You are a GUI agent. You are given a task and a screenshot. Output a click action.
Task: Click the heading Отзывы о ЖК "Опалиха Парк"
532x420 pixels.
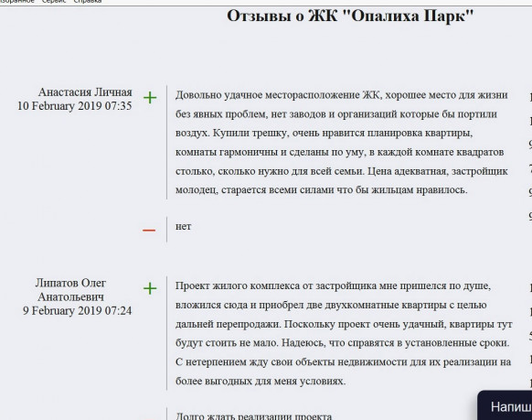coord(350,16)
